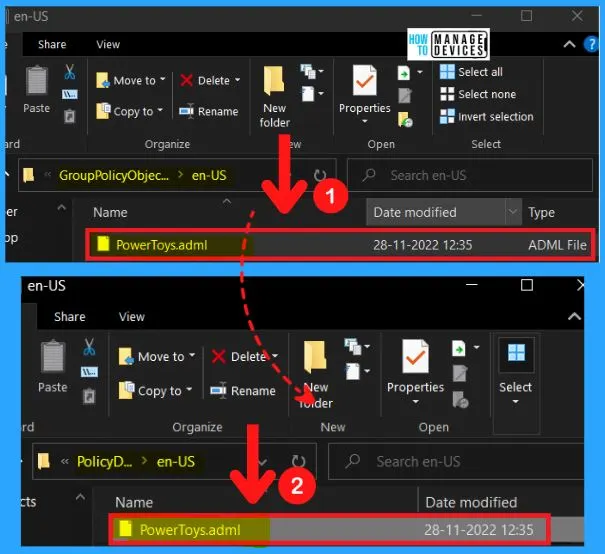Click Invert selection in top window

[x=487, y=117]
